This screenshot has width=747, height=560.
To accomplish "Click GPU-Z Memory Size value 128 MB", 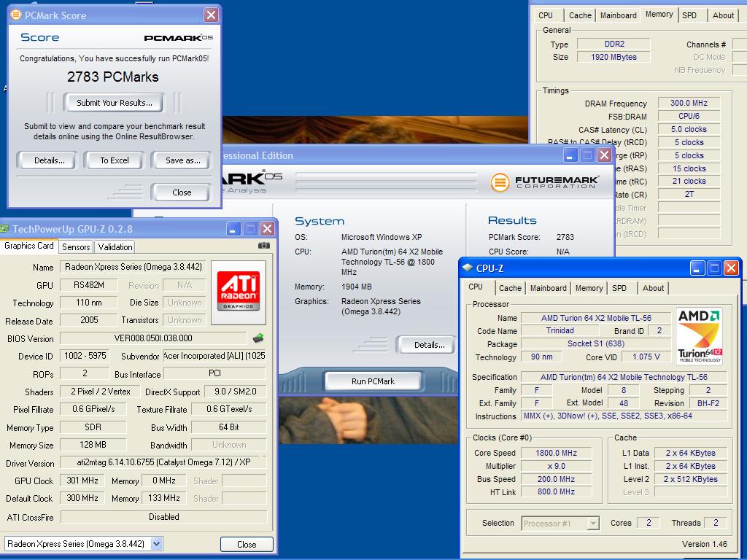I will click(93, 444).
